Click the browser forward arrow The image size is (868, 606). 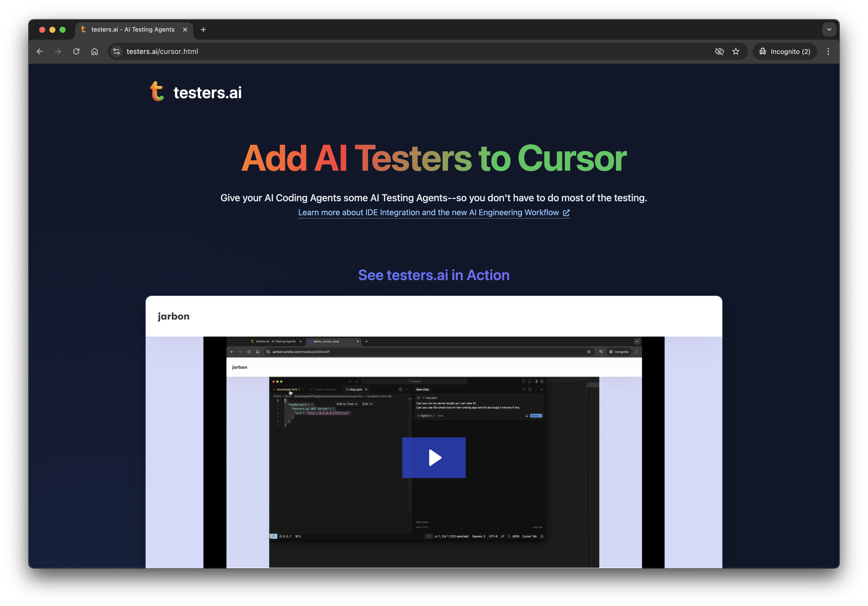pos(58,51)
